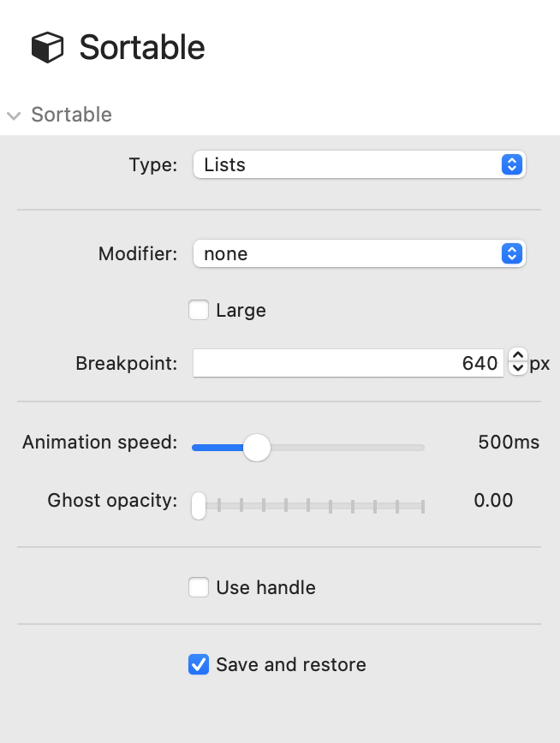Viewport: 560px width, 743px height.
Task: Click the Animation speed slider handle
Action: [x=256, y=447]
